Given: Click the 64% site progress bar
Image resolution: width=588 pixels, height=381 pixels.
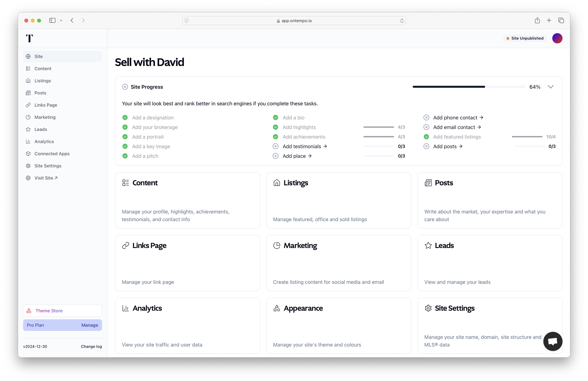Looking at the screenshot, I should 469,87.
